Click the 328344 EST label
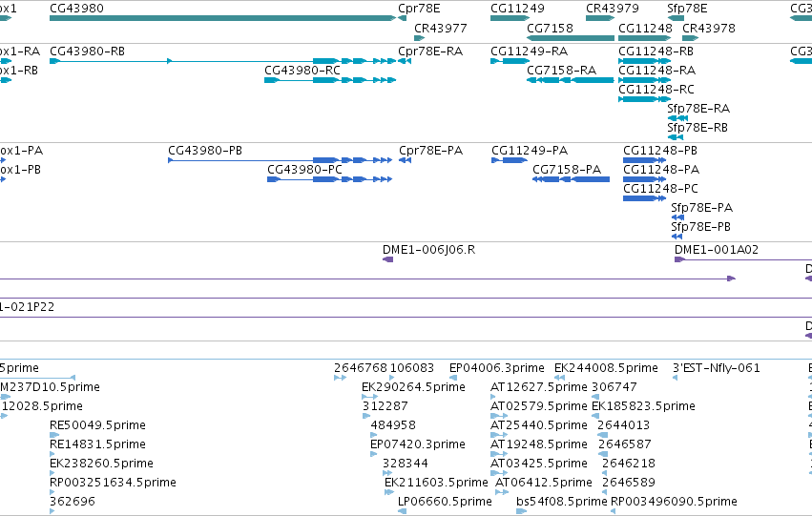The height and width of the screenshot is (516, 812). pyautogui.click(x=406, y=464)
